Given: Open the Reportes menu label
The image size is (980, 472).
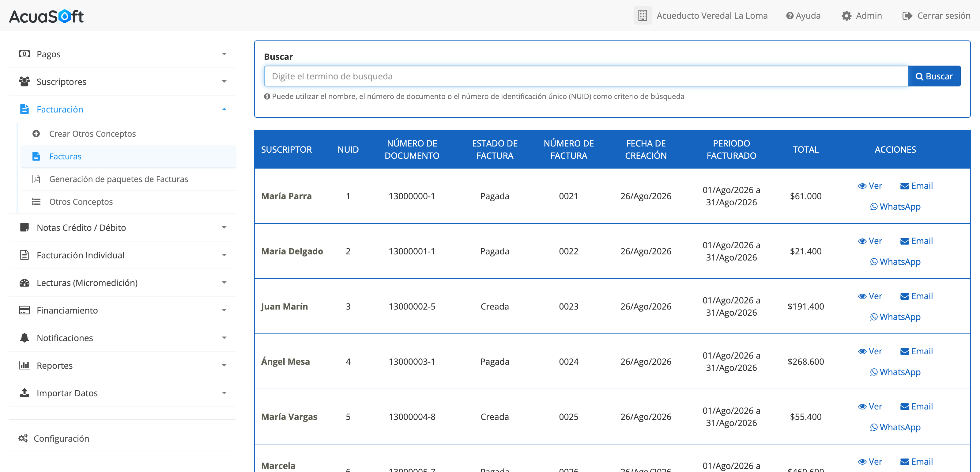Looking at the screenshot, I should point(55,365).
